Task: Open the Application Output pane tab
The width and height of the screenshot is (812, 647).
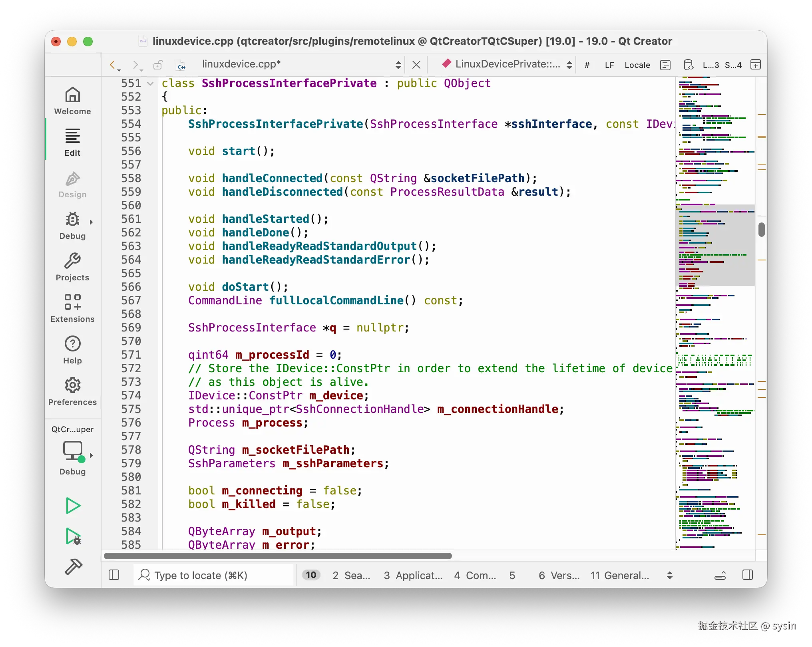Action: coord(413,576)
